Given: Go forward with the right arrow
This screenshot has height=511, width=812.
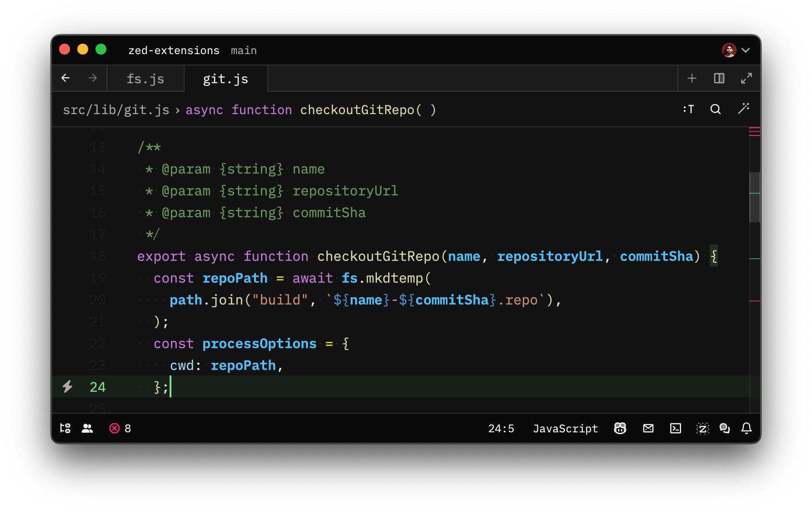Looking at the screenshot, I should point(93,78).
